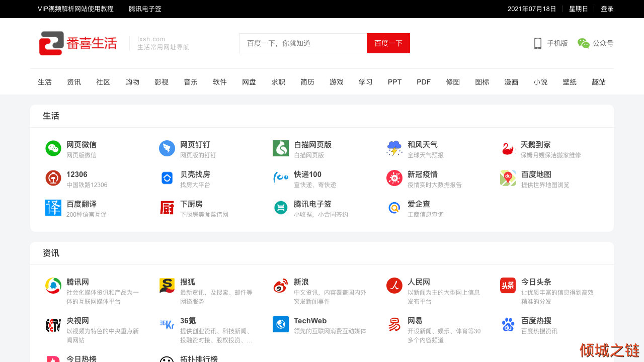Click the 拓扑排行榜 entry
The image size is (644, 362).
[x=199, y=359]
